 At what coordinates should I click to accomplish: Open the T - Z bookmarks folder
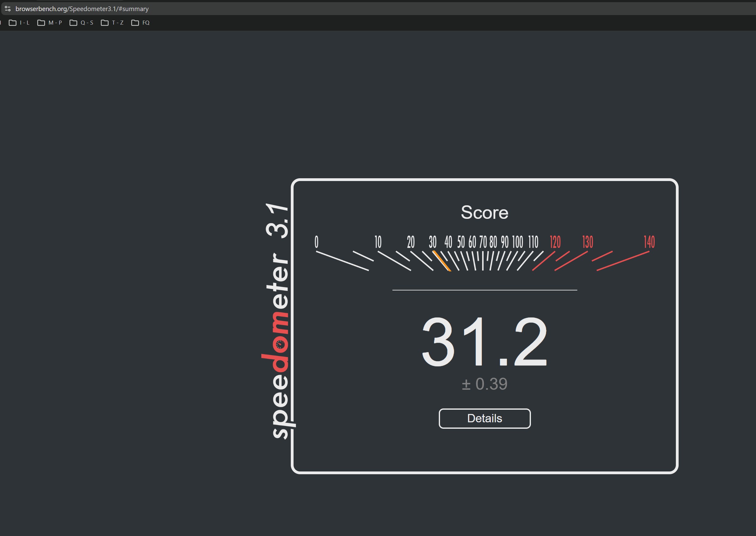tap(112, 23)
